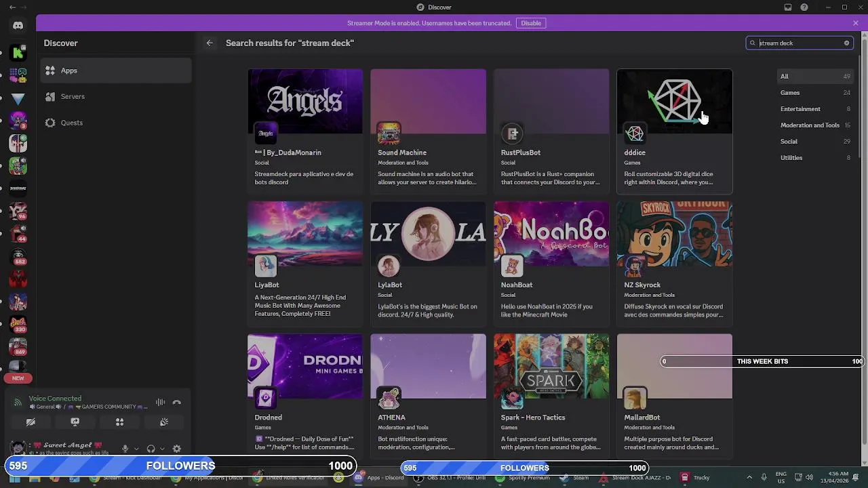
Task: Open voice connection signal info icon
Action: pos(18,403)
